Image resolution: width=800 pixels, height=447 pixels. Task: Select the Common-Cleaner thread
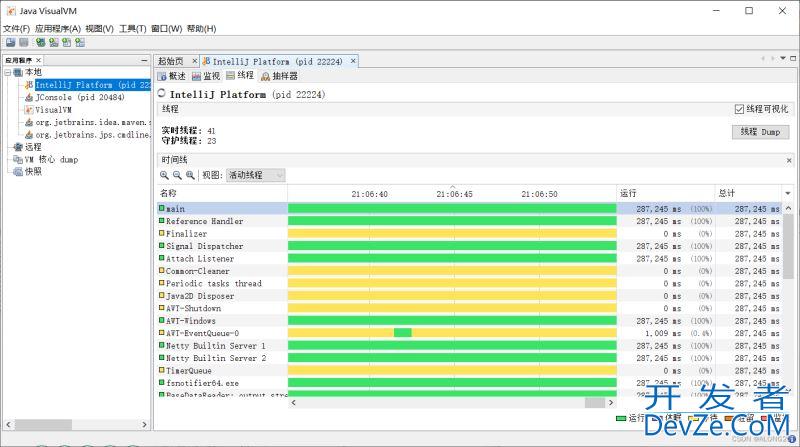pos(469,271)
